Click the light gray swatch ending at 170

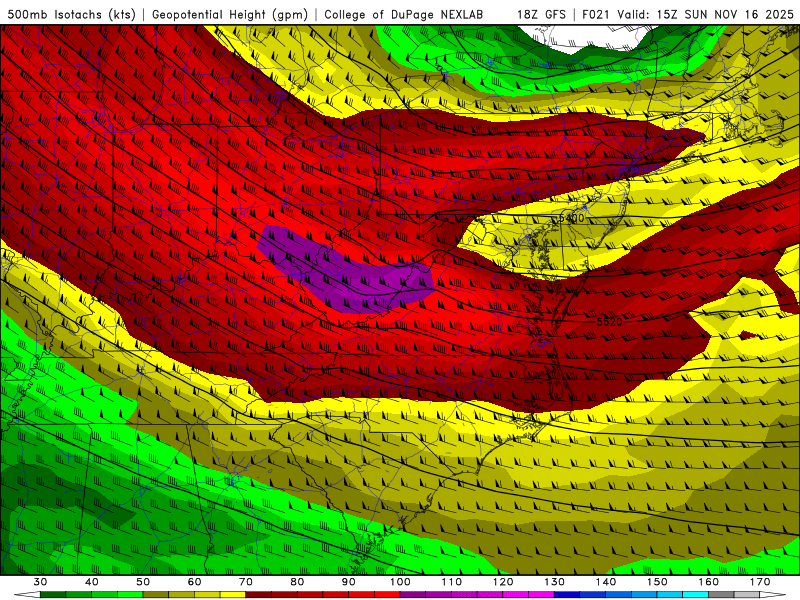click(747, 594)
